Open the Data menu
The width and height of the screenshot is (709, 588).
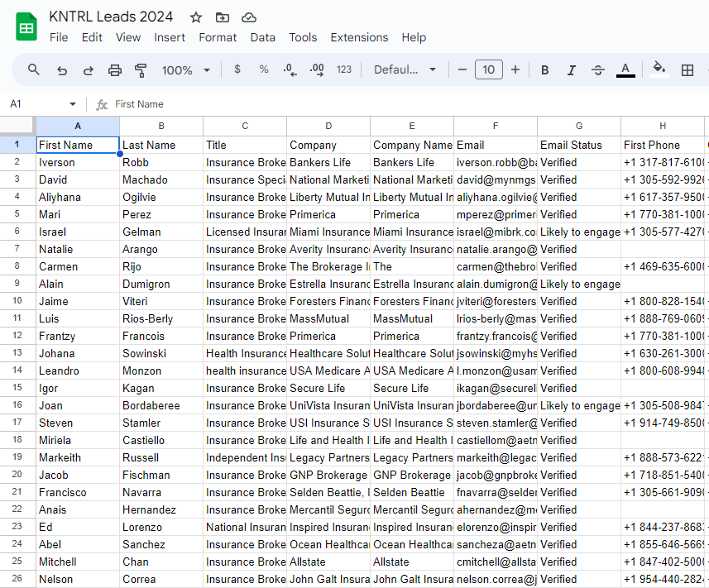click(x=263, y=37)
